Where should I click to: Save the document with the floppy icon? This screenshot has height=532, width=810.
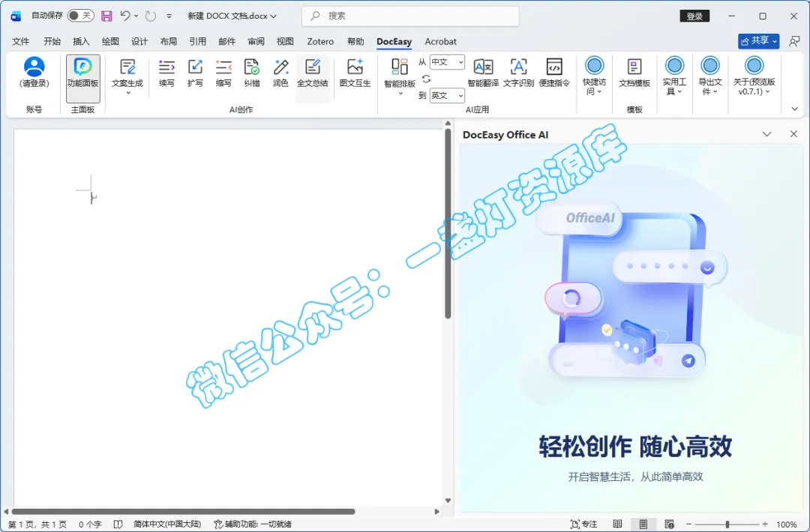tap(106, 16)
